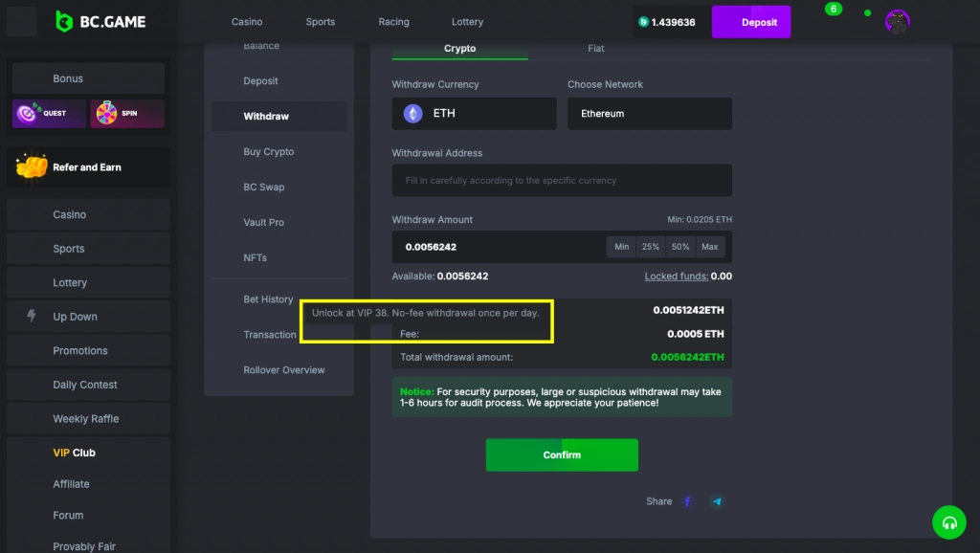The image size is (980, 553).
Task: Click the Up Down lightning icon
Action: click(x=32, y=316)
